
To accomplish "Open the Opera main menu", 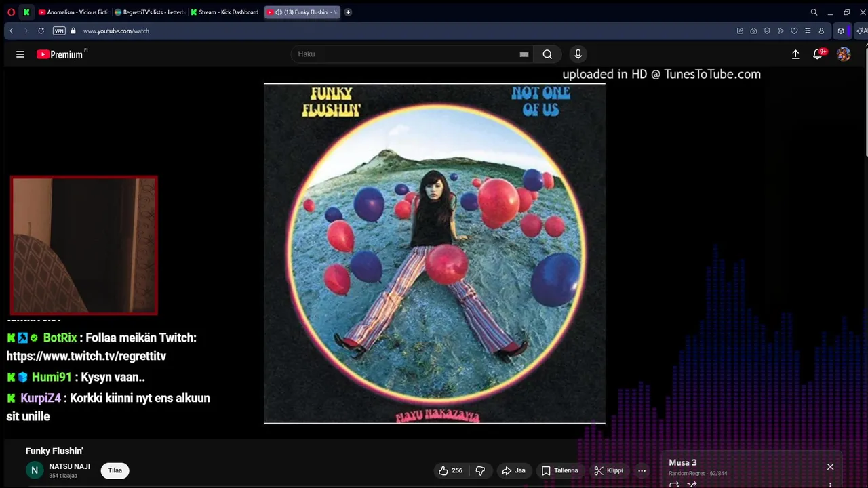I will pyautogui.click(x=11, y=12).
